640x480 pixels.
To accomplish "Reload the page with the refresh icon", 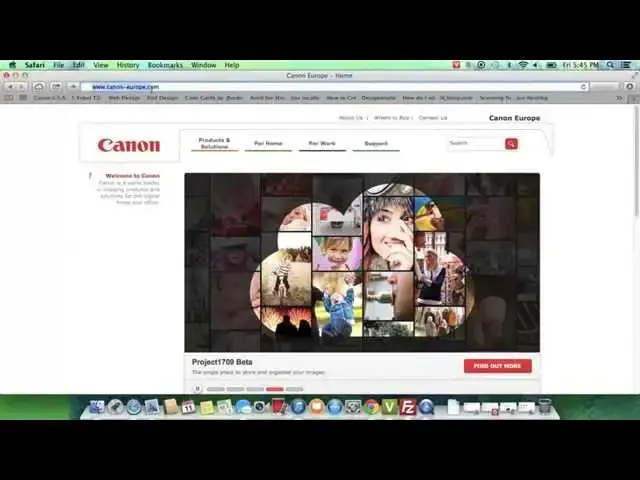I will [583, 87].
